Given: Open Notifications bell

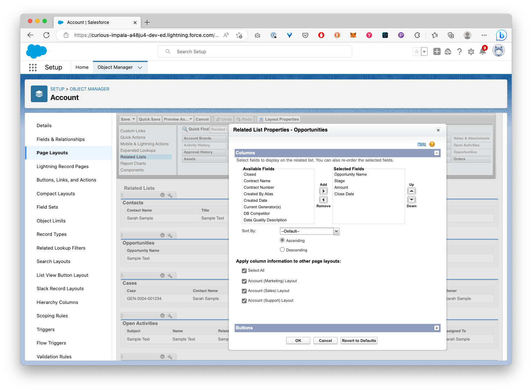Looking at the screenshot, I should 483,51.
